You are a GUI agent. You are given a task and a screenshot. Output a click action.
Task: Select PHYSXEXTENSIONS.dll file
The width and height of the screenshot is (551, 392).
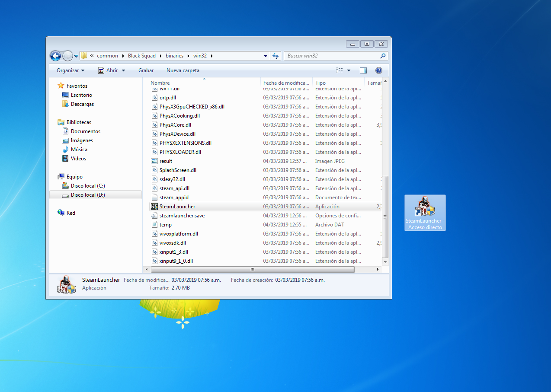pyautogui.click(x=185, y=143)
